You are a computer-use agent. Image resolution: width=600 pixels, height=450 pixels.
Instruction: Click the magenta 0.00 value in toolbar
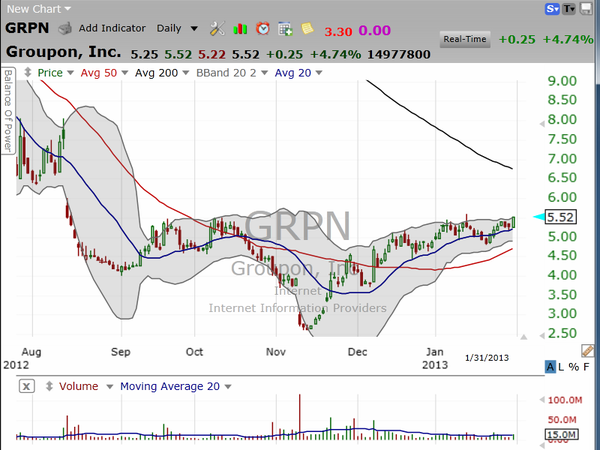tap(374, 30)
